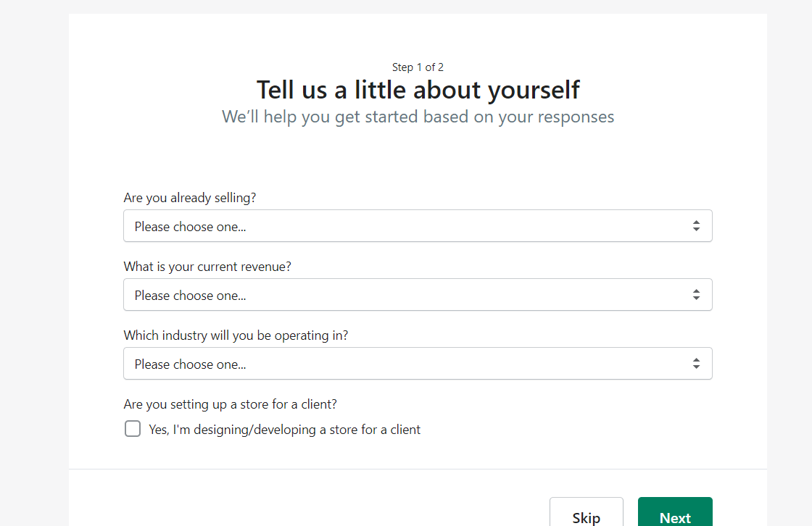Click the 'Please choose one...' placeholder in the industry field

[190, 364]
